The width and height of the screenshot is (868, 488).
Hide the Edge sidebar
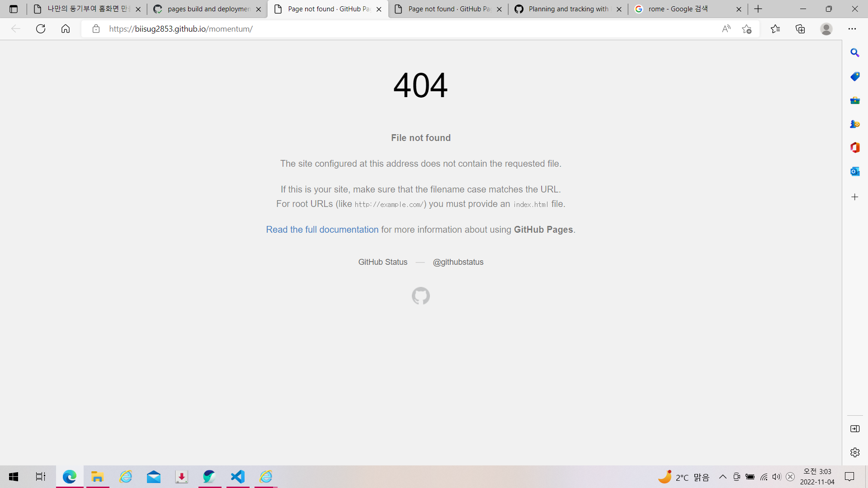(855, 429)
